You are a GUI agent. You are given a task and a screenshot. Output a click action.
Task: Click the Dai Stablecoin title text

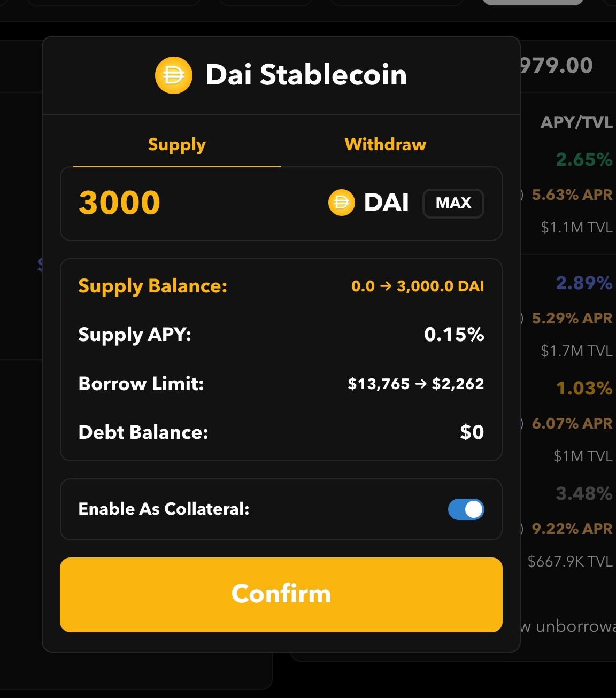point(306,75)
